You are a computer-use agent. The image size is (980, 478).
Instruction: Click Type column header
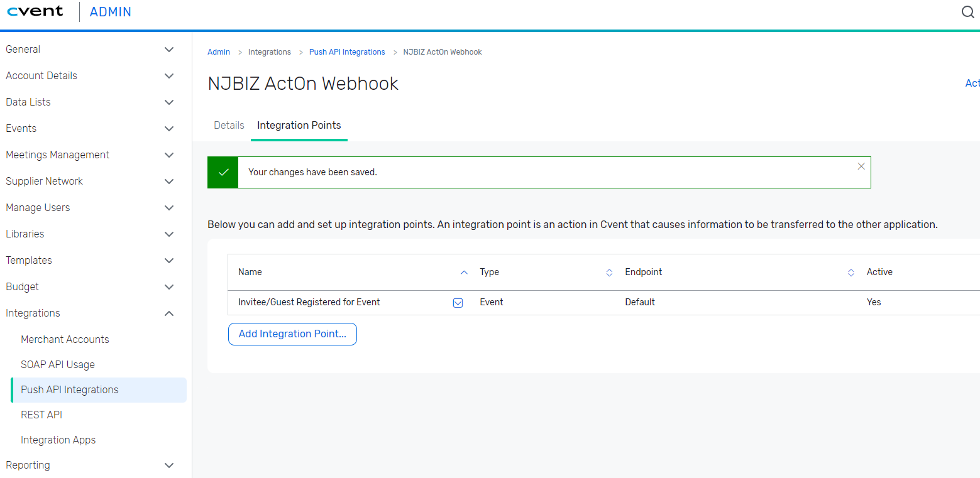[489, 272]
